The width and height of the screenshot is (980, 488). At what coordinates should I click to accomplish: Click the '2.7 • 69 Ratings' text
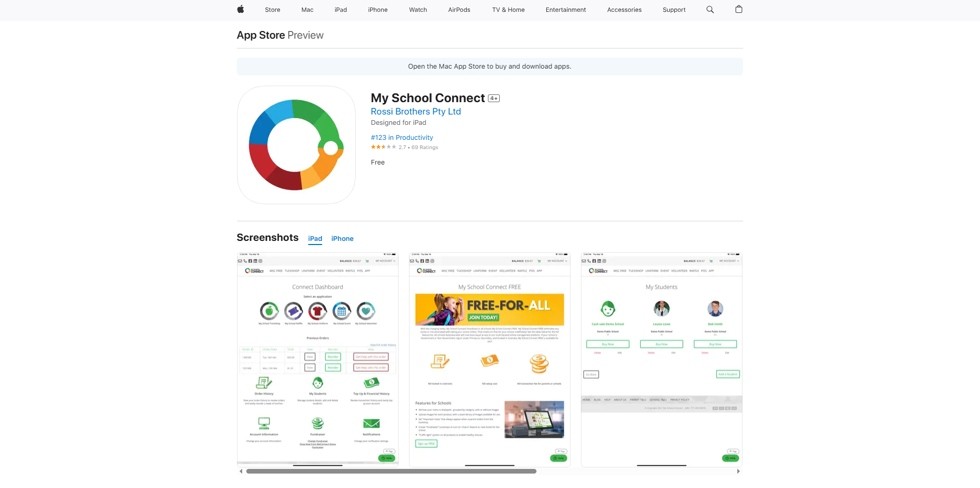[418, 148]
